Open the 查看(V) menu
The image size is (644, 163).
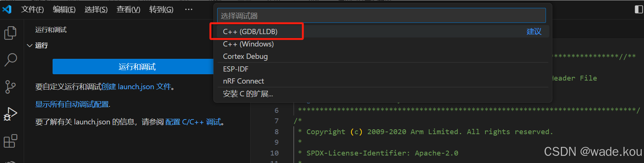128,9
